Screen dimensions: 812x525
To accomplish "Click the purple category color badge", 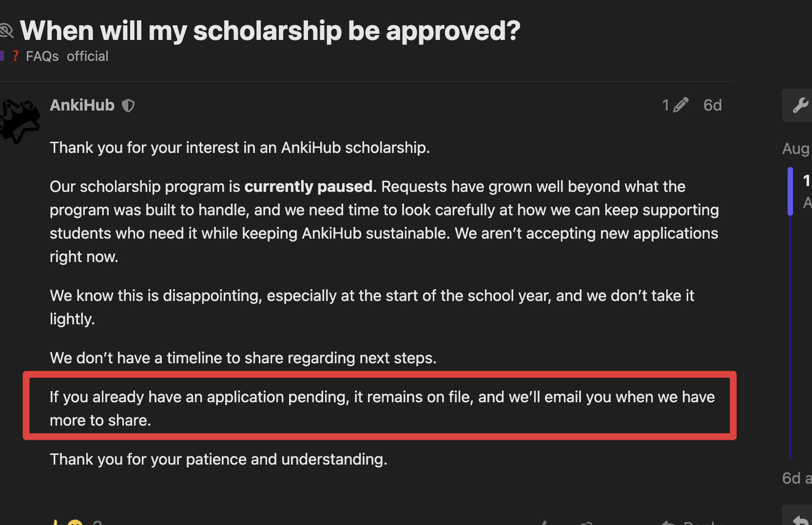I will 2,56.
